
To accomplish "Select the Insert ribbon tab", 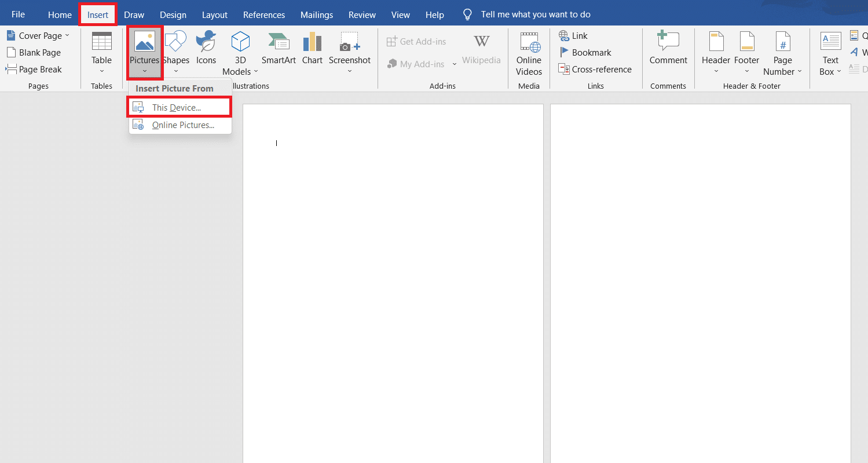I will (98, 14).
